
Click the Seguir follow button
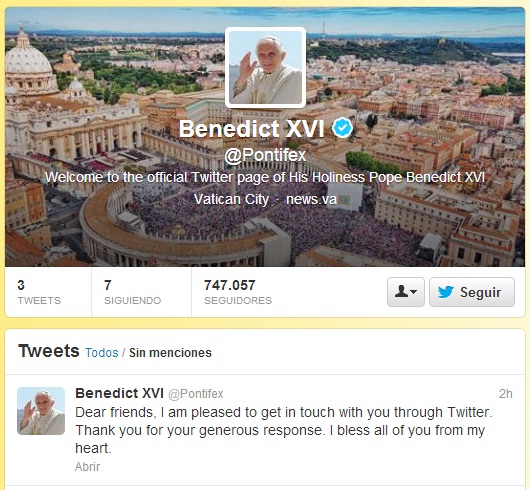point(472,292)
